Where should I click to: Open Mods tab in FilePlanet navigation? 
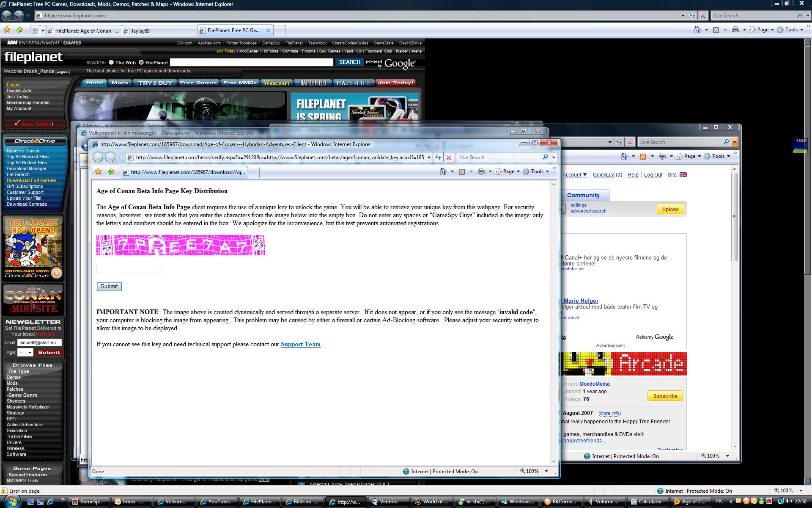click(x=120, y=83)
